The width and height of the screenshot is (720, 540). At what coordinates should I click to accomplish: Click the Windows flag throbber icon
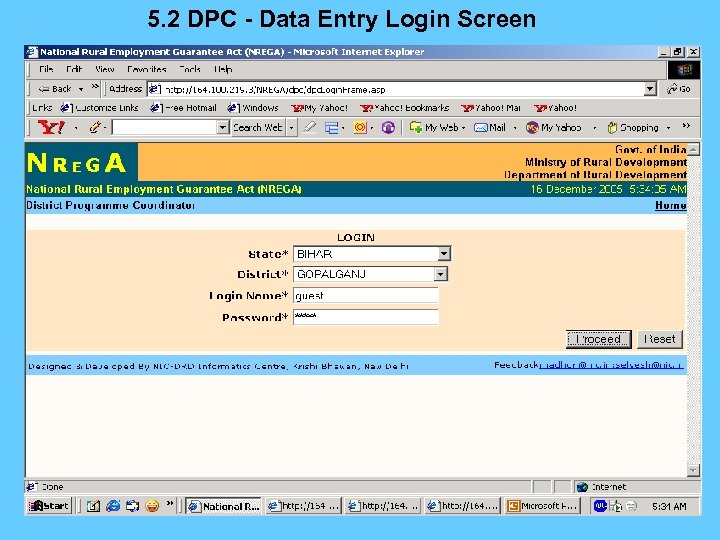(x=684, y=69)
